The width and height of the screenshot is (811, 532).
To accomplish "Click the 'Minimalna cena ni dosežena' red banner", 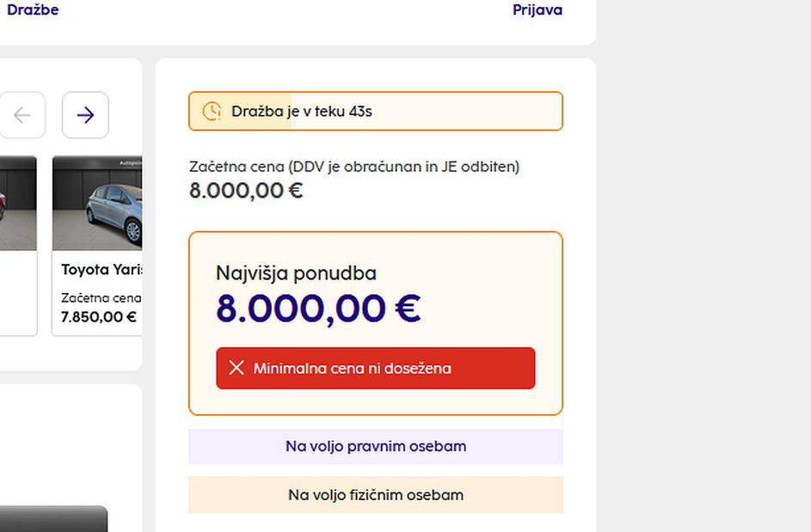I will [x=375, y=368].
